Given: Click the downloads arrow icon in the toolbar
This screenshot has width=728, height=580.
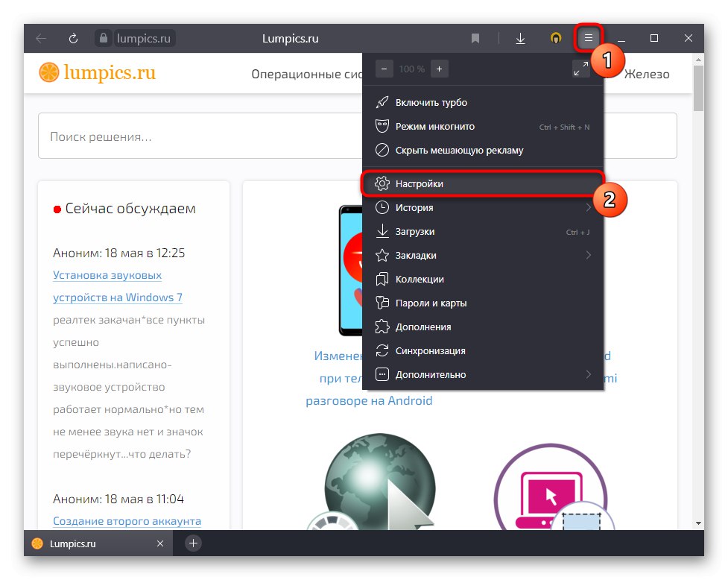Looking at the screenshot, I should click(x=520, y=38).
